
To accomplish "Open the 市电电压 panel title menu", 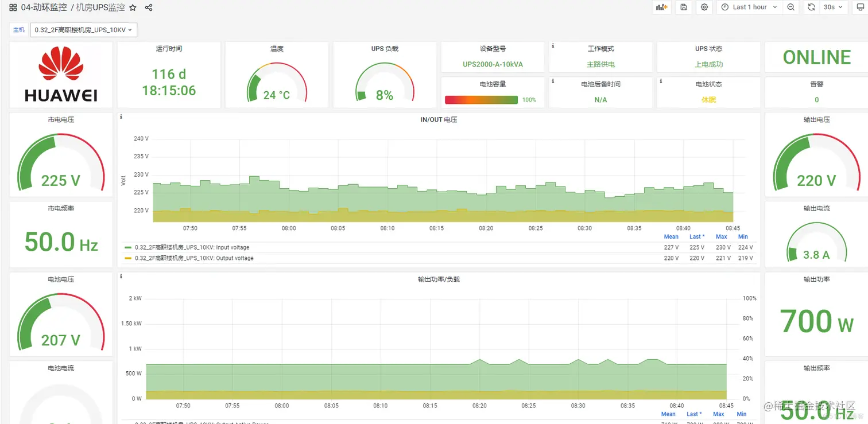I will [61, 120].
